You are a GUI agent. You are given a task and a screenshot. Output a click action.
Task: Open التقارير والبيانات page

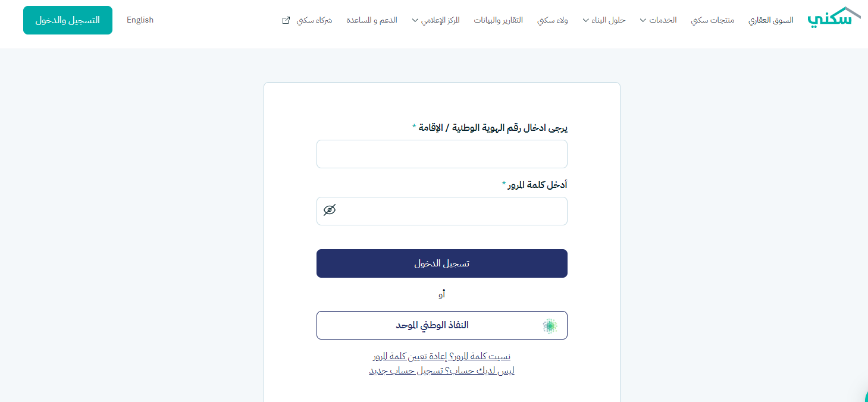point(499,20)
